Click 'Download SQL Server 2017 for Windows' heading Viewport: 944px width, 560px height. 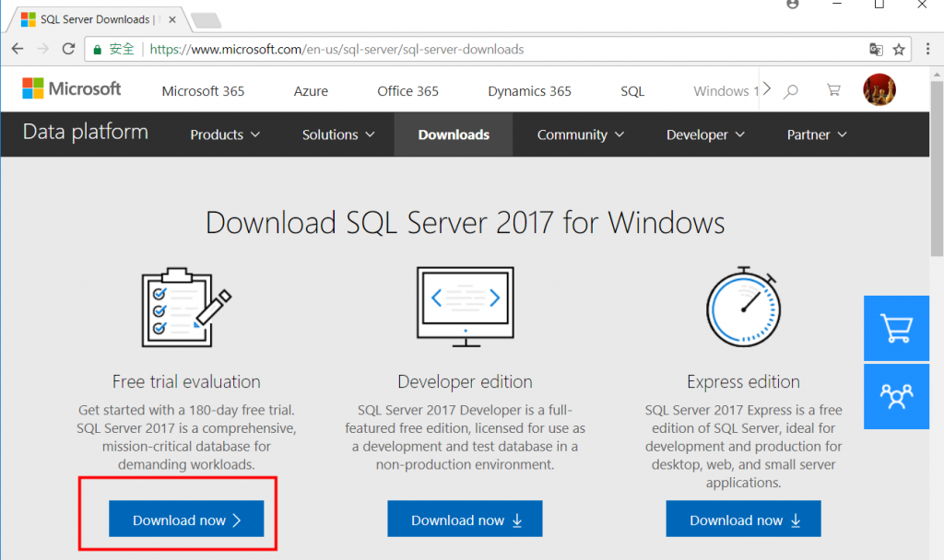465,223
